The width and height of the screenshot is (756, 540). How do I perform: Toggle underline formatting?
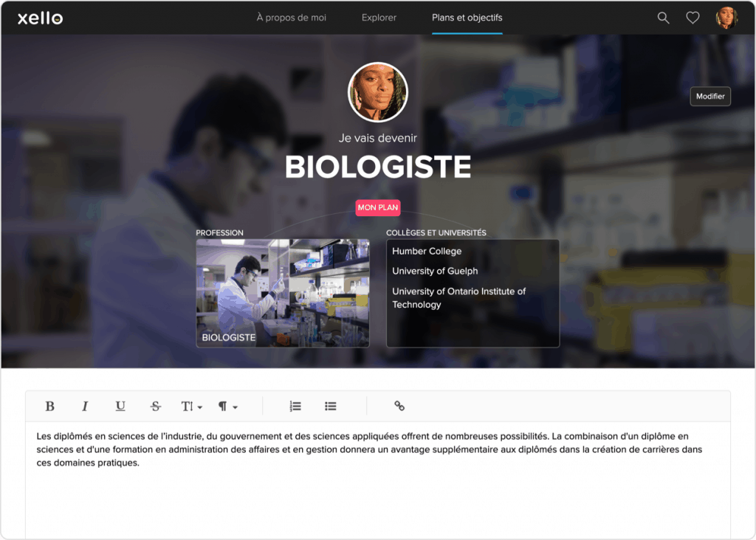[120, 406]
